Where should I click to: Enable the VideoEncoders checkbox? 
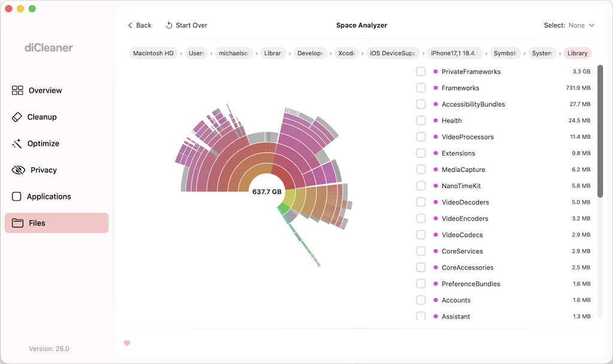[x=421, y=219]
